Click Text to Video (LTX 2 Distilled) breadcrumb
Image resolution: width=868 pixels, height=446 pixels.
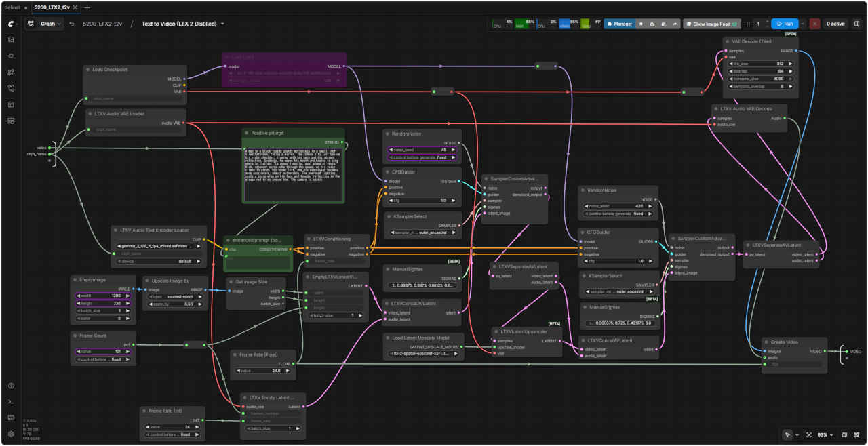pos(179,24)
